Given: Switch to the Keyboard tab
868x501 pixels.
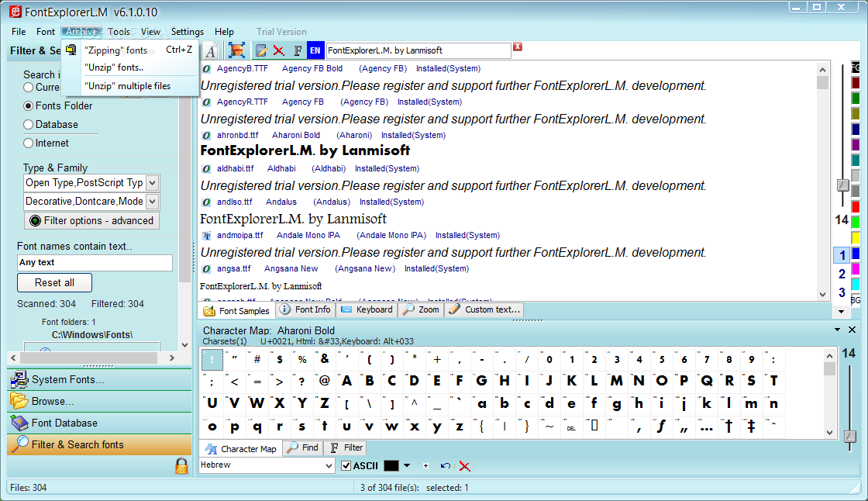Looking at the screenshot, I should (x=367, y=309).
